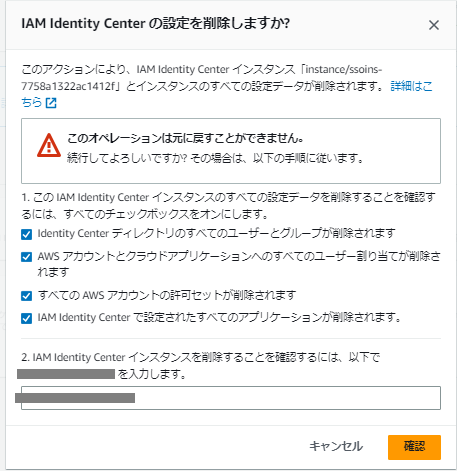
Task: Uncheck the Identity Center ディレクトリ users and groups checkbox
Action: 26,234
